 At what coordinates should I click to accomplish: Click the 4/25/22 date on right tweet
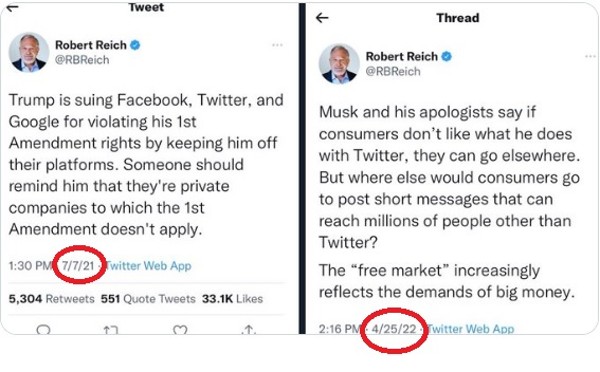394,329
